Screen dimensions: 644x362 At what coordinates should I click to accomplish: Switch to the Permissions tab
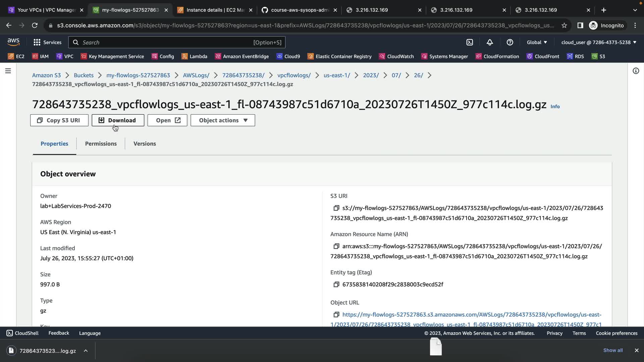[101, 143]
